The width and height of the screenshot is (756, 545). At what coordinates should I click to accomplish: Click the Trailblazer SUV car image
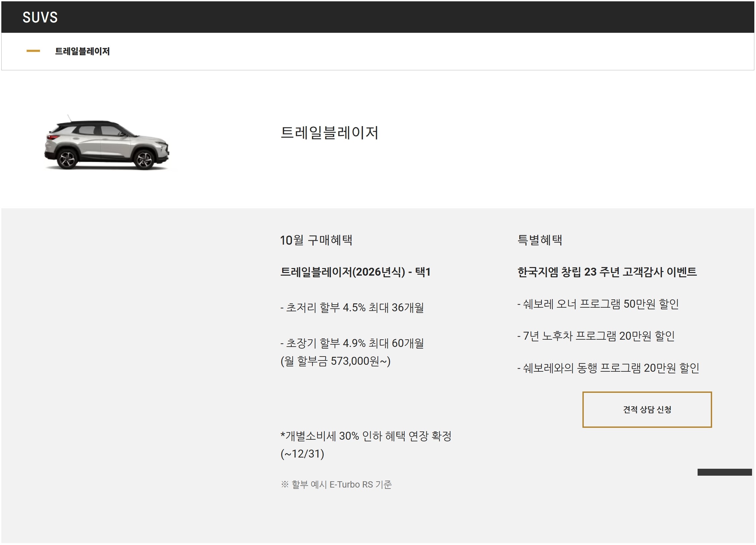click(x=107, y=144)
